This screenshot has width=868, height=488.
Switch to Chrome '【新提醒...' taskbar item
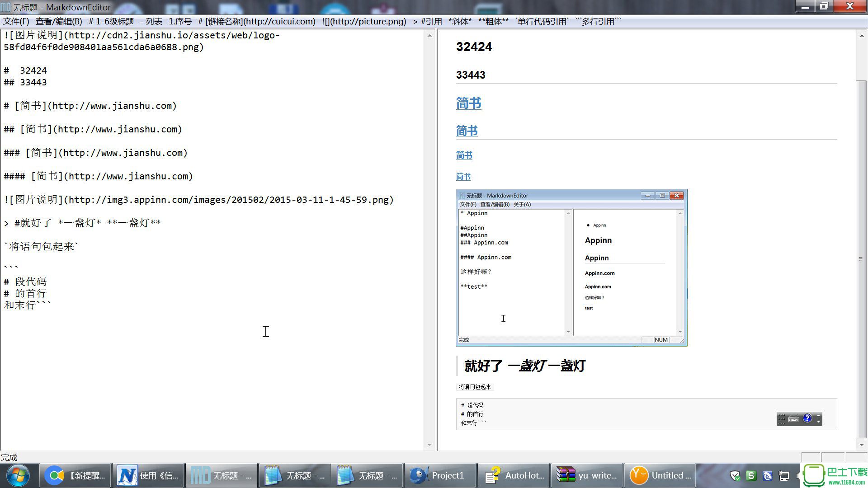[x=75, y=475]
